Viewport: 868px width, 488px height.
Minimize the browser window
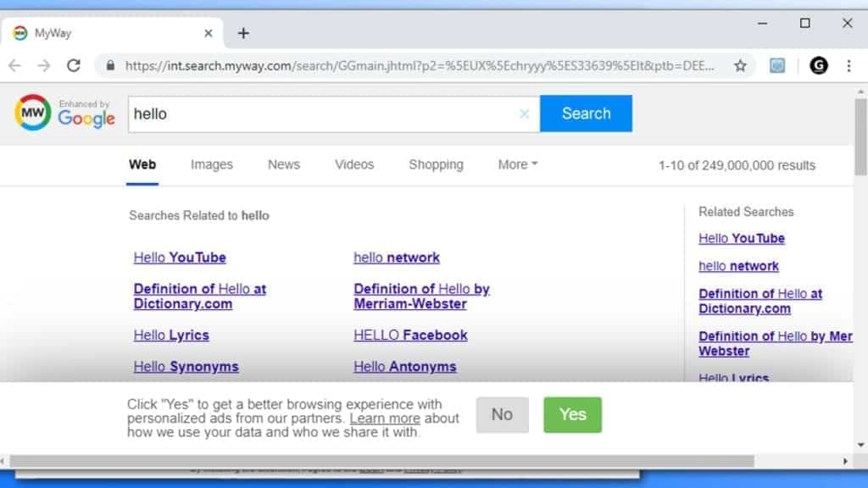[x=762, y=23]
